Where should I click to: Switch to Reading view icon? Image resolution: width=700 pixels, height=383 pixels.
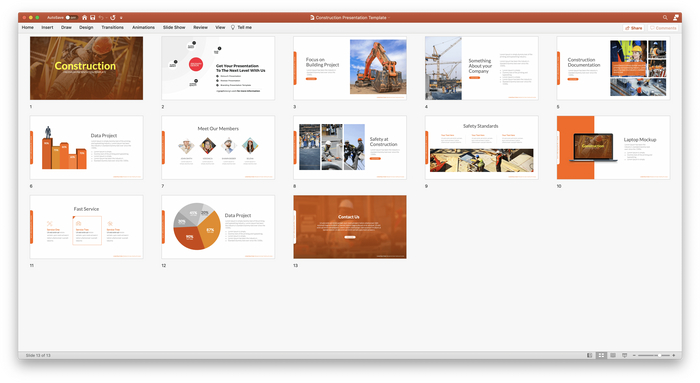point(613,355)
